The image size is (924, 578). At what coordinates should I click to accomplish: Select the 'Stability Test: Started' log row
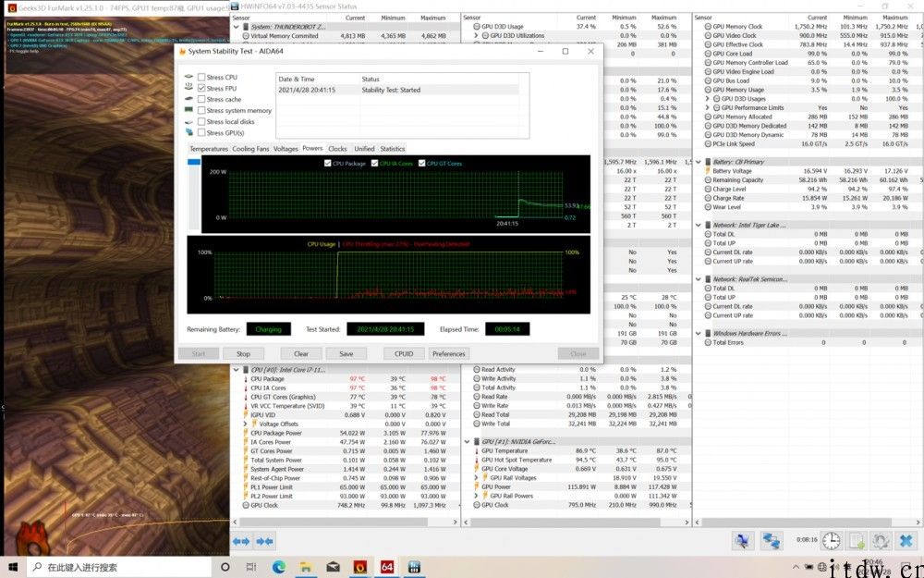click(x=398, y=91)
